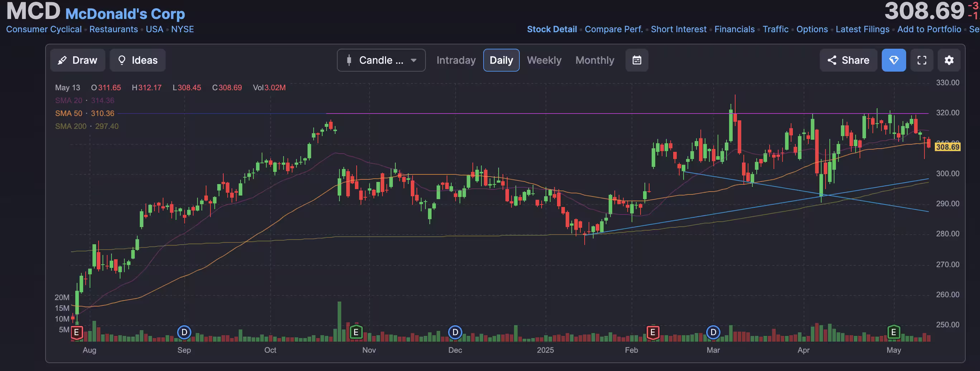Expand the Candle chart type dropdown
This screenshot has height=371, width=980.
[381, 60]
